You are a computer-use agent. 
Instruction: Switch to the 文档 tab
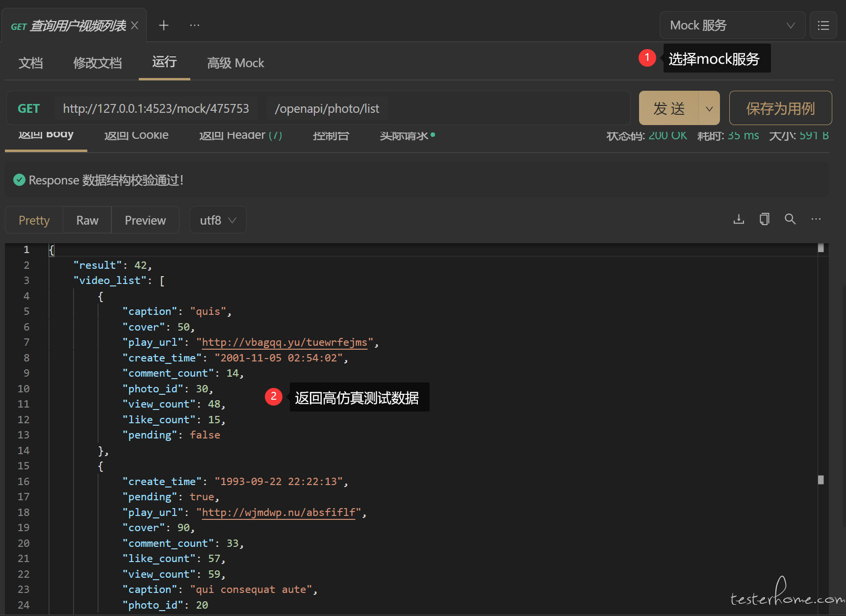[x=31, y=63]
